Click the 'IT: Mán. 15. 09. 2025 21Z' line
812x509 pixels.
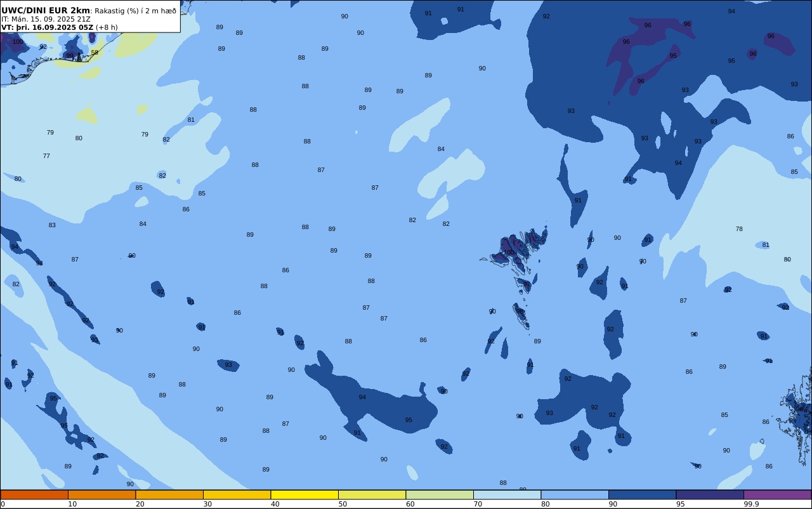pyautogui.click(x=46, y=19)
